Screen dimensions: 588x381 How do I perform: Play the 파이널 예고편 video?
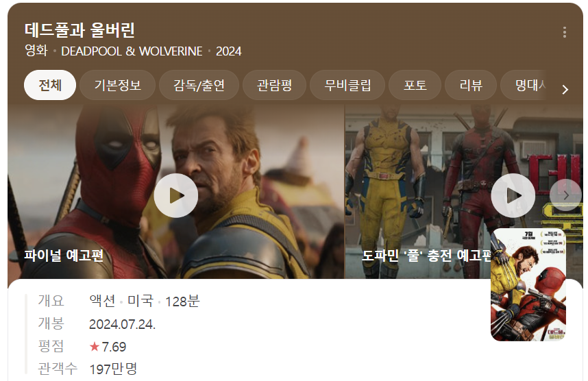click(176, 195)
